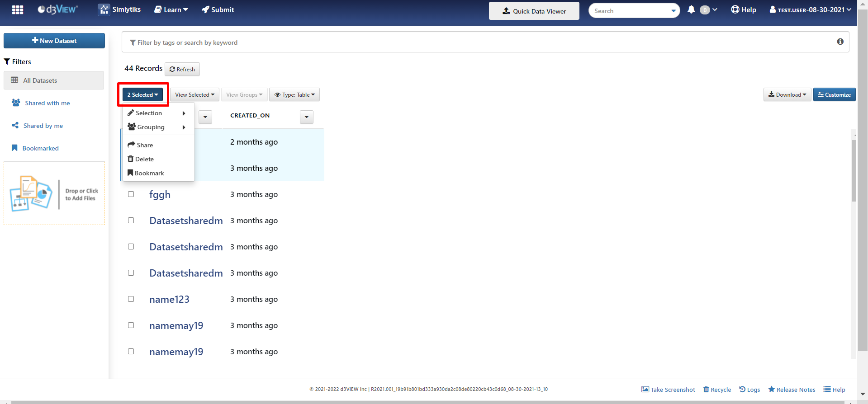868x404 pixels.
Task: Open the apps grid menu icon
Action: tap(18, 10)
